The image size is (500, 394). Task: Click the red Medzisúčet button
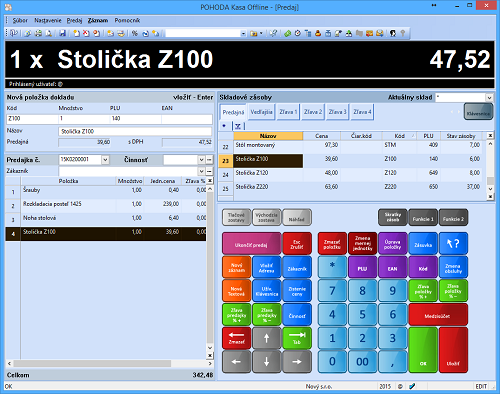(x=438, y=315)
